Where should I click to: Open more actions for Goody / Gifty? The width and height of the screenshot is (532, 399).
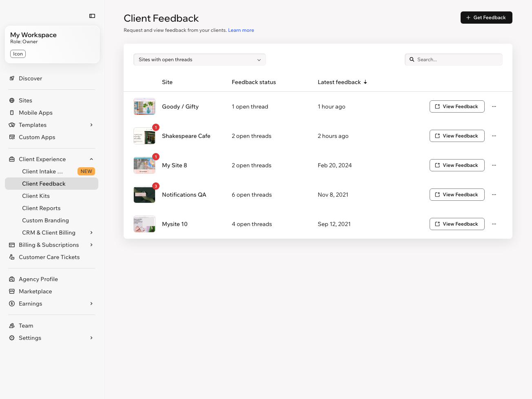[494, 106]
